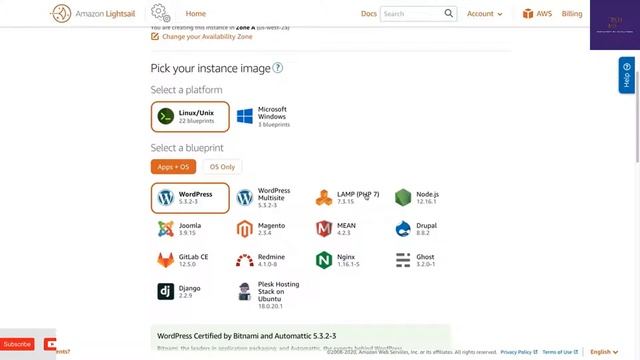Click the red Subscribe button
This screenshot has height=360, width=640.
click(x=17, y=344)
